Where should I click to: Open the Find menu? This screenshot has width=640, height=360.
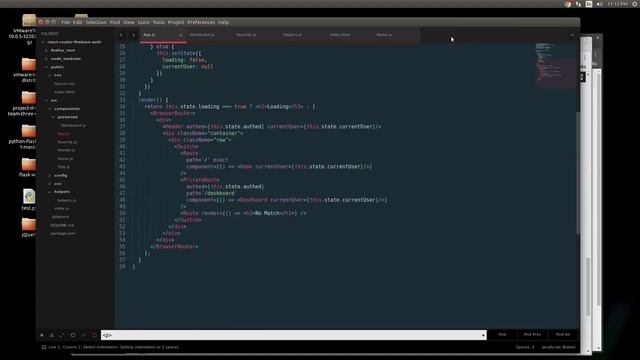115,22
